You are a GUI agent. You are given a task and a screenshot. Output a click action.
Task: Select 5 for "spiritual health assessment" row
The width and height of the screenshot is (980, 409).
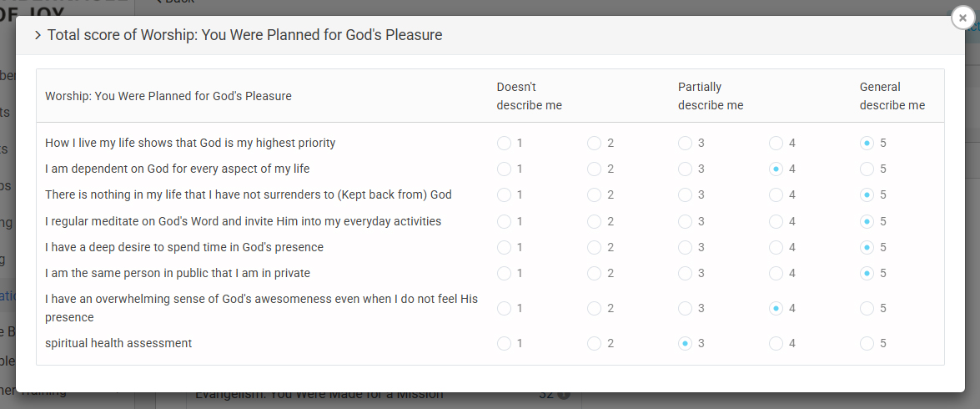click(867, 343)
